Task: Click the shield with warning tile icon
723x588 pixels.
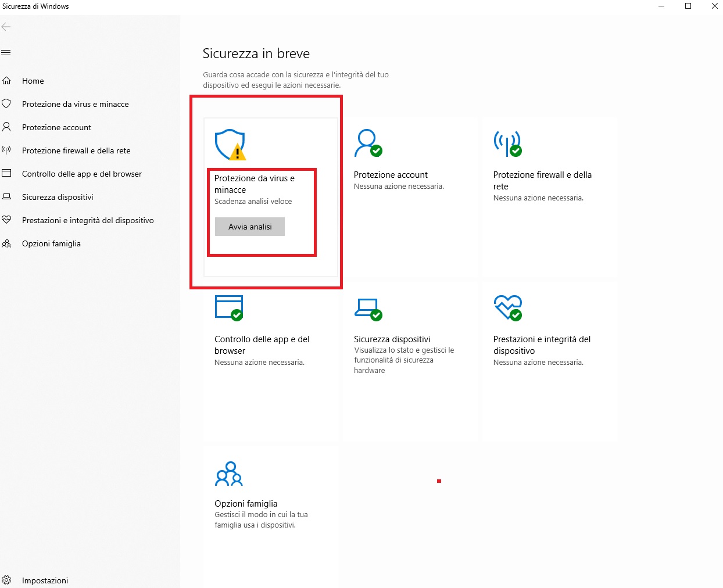Action: 231,145
